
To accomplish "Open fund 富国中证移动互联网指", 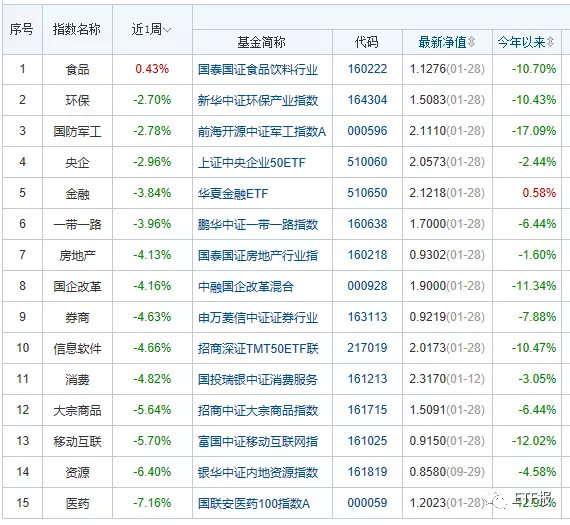I will click(258, 441).
